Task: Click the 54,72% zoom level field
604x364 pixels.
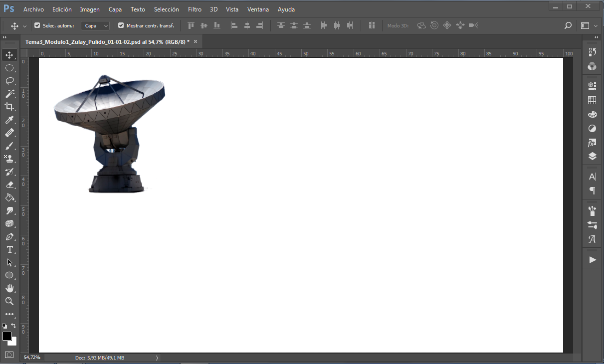Action: (32, 358)
